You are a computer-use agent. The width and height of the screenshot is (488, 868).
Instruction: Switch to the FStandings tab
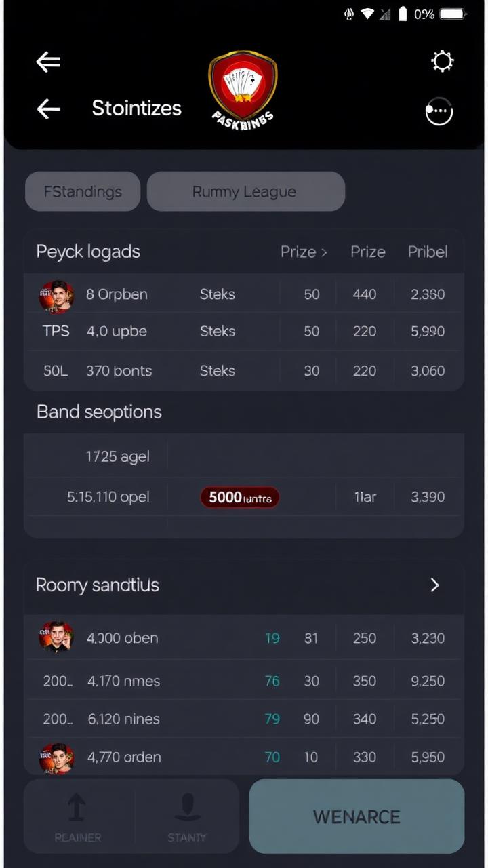(83, 191)
